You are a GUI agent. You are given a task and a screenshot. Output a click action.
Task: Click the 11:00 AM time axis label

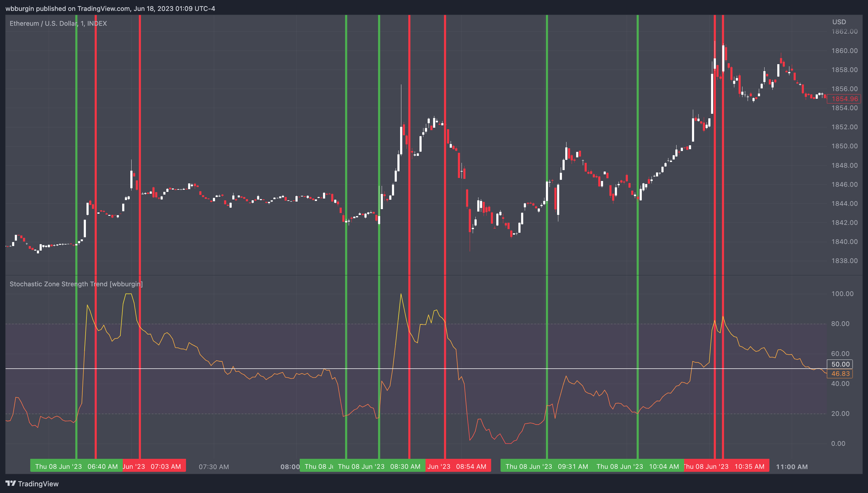[791, 467]
